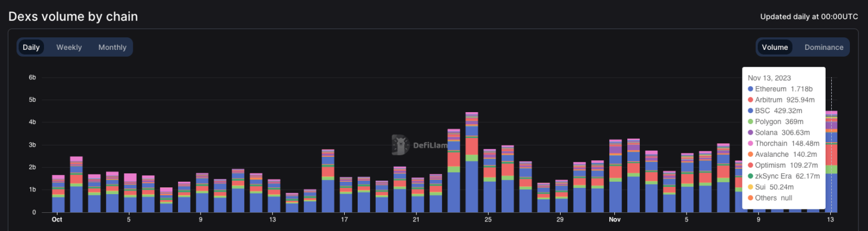Select the Monthly timeframe tab
The image size is (868, 231).
[x=112, y=47]
